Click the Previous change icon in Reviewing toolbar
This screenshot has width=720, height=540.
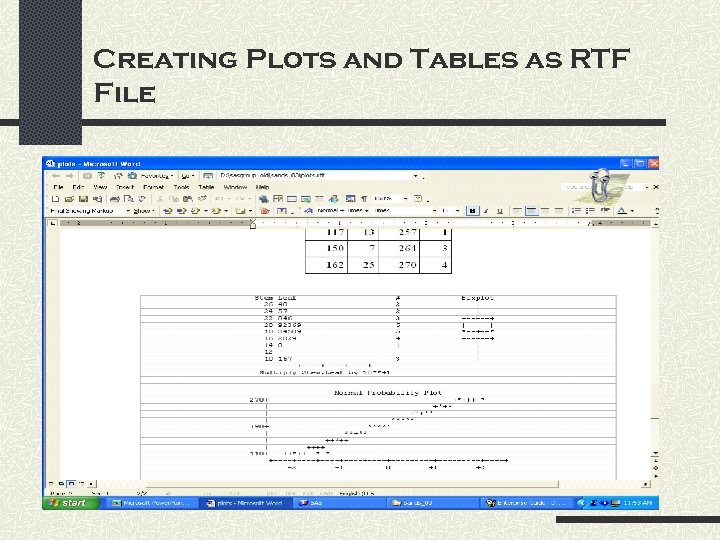[168, 211]
